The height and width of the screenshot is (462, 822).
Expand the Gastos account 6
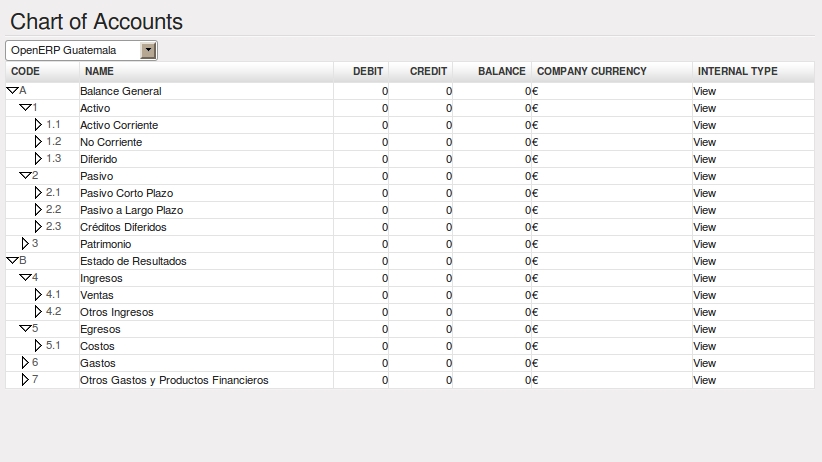click(x=25, y=362)
